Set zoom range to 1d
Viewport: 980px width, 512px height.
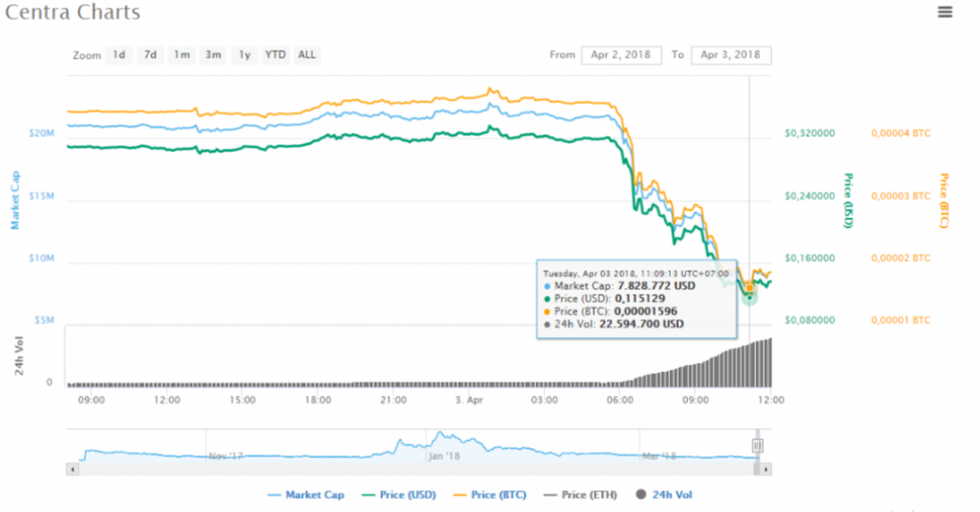tap(119, 55)
